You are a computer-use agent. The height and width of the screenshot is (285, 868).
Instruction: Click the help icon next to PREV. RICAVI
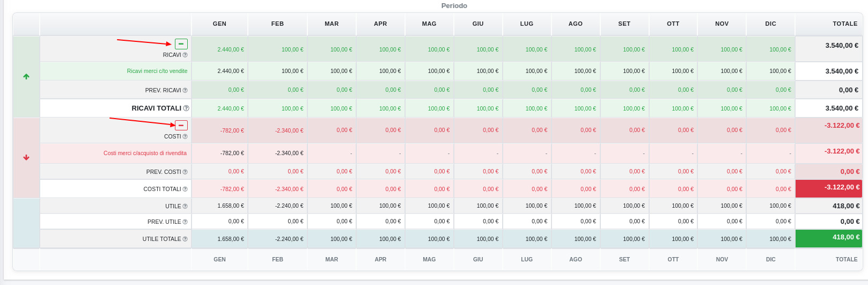(x=185, y=90)
